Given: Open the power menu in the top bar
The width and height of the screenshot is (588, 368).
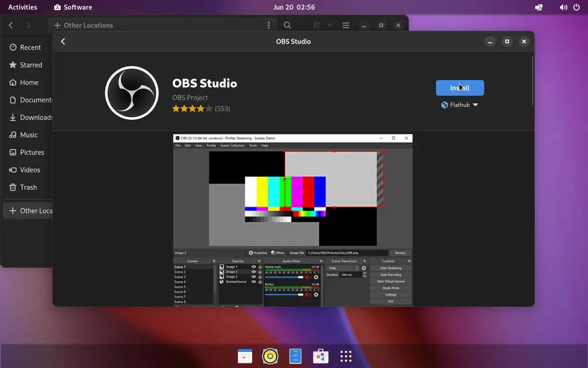Looking at the screenshot, I should pos(576,7).
